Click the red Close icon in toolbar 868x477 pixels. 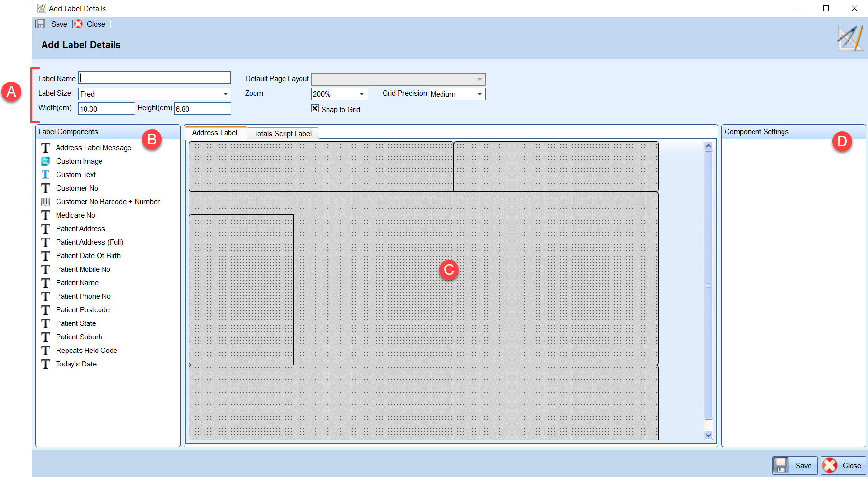(78, 24)
